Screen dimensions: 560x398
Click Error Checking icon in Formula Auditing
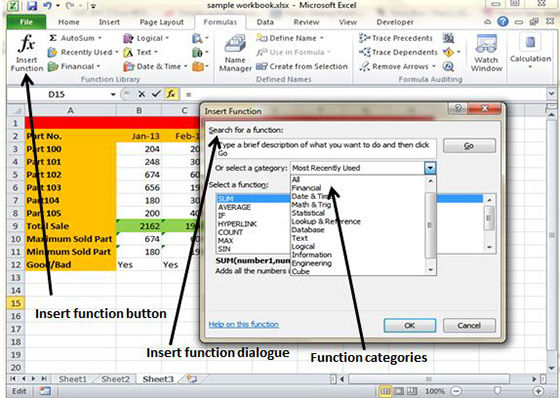[x=448, y=52]
